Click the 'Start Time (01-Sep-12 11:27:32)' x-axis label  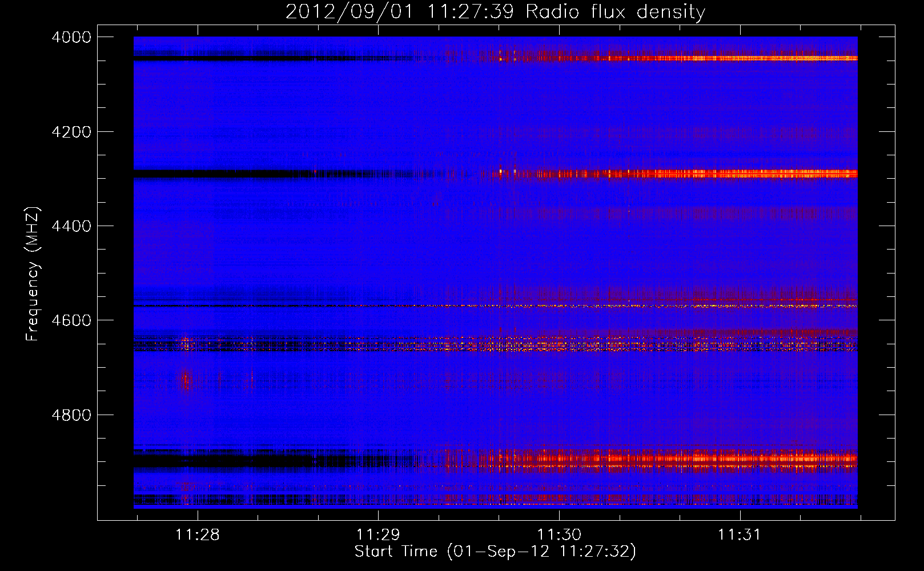[x=495, y=552]
